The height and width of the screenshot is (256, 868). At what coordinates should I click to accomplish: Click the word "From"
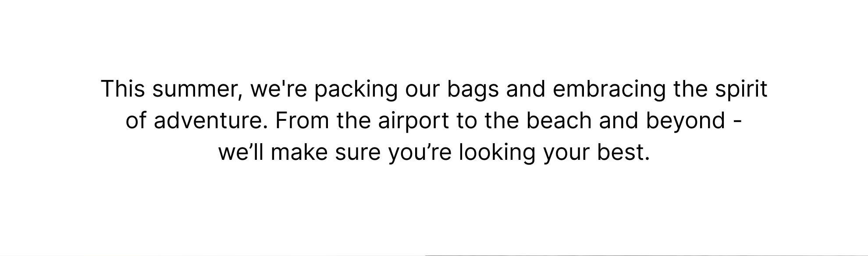coord(302,121)
